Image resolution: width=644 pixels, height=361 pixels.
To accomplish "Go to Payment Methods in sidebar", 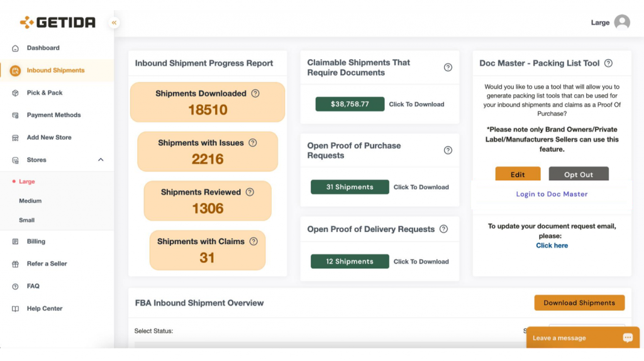I will (54, 115).
